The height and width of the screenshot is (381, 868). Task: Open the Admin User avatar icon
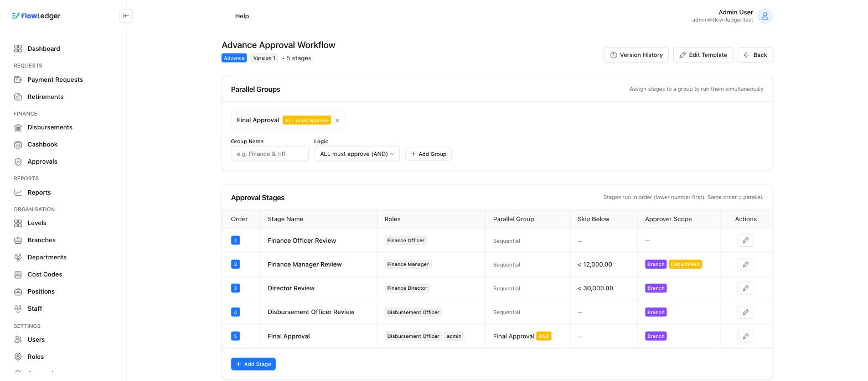click(x=764, y=16)
